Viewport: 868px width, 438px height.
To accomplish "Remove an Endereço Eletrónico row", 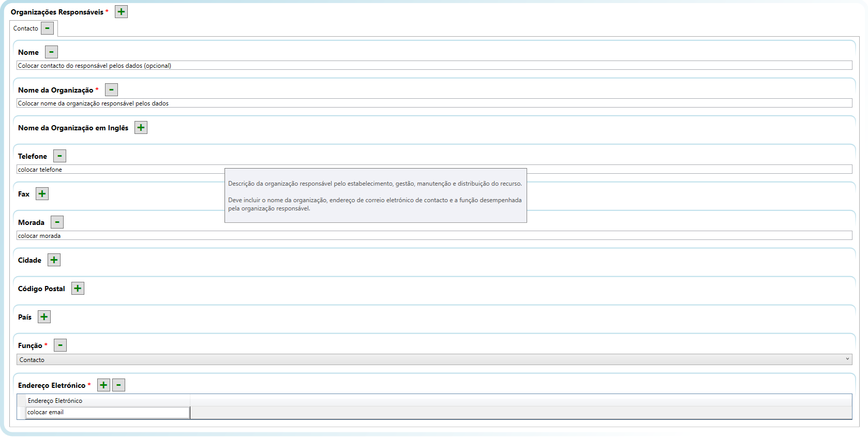I will (x=118, y=385).
